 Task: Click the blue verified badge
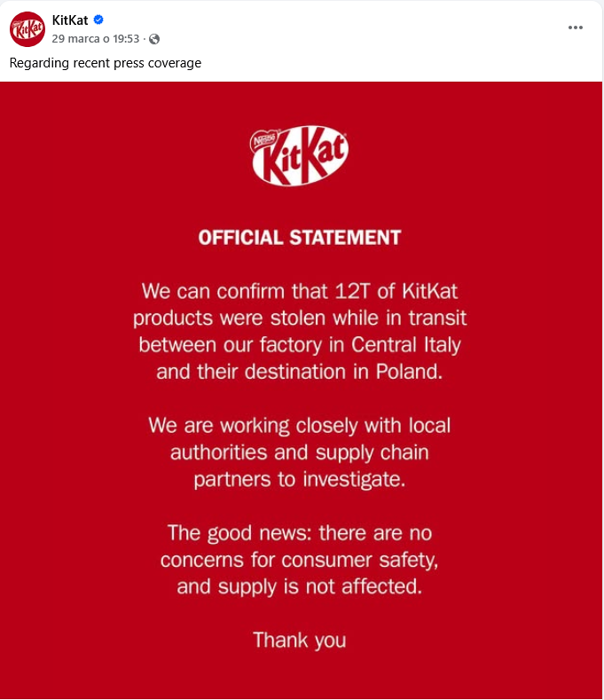(99, 20)
